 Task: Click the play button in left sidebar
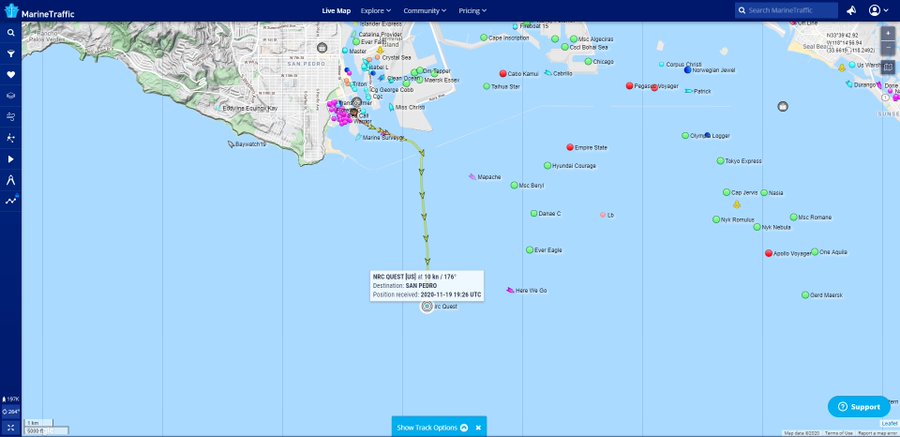pos(11,159)
